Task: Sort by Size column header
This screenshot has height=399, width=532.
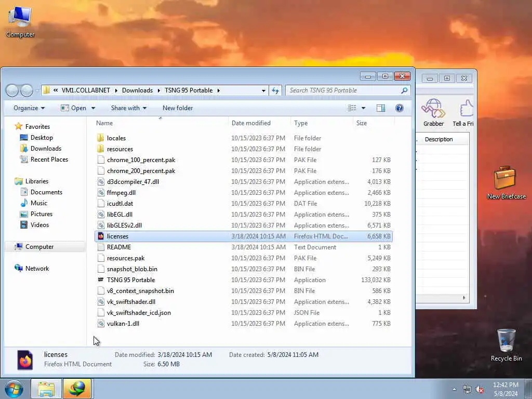Action: click(374, 123)
